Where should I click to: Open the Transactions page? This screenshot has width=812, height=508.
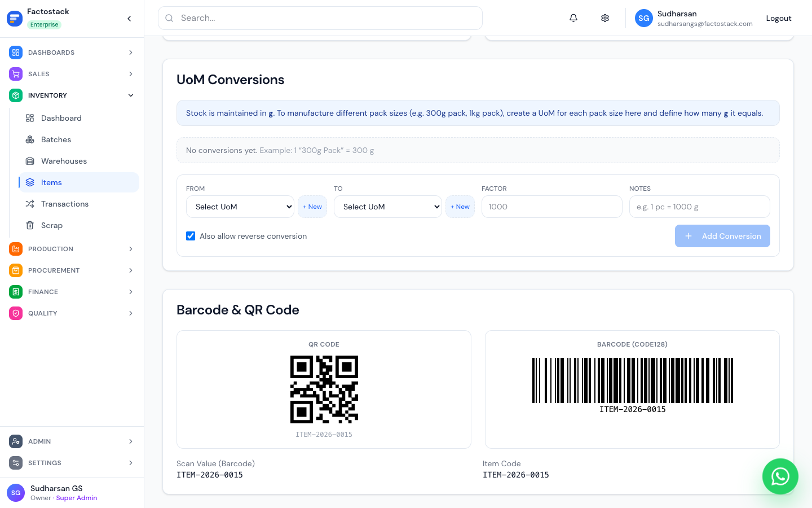click(79, 204)
